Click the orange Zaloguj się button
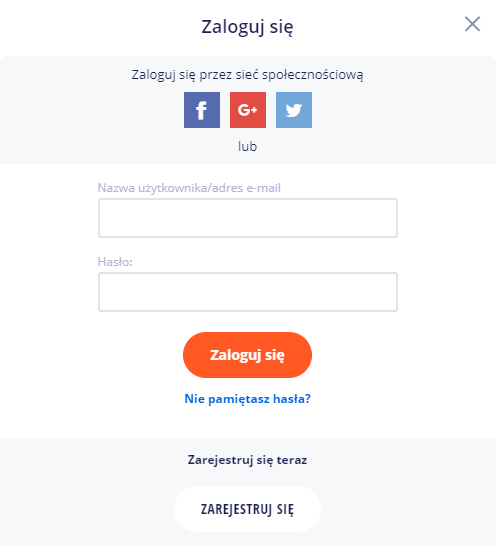Screen dimensions: 496x546 coord(247,355)
